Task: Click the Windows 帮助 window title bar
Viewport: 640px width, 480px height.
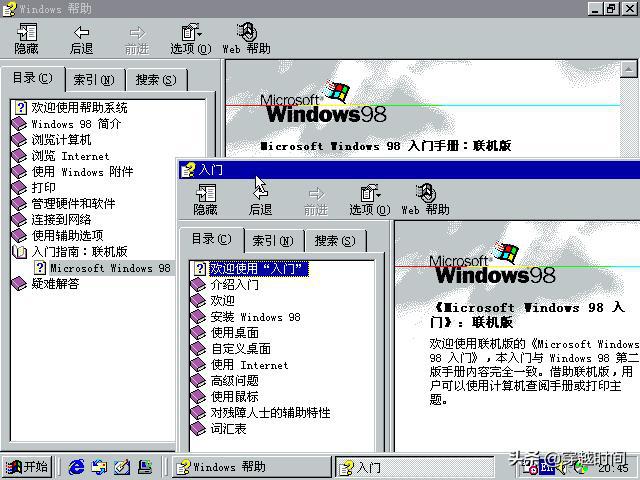Action: 318,9
